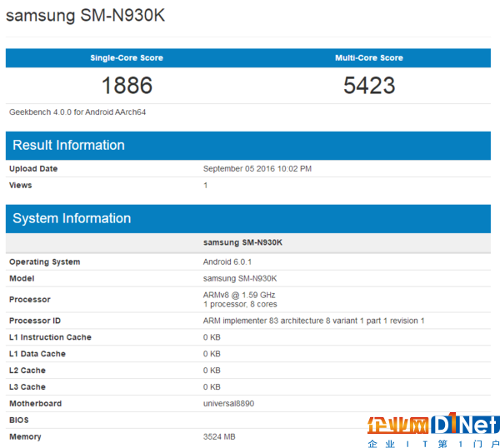Image resolution: width=500 pixels, height=448 pixels.
Task: Click 'Geekbench 4.0.0 for Android AArch64' text
Action: (77, 112)
